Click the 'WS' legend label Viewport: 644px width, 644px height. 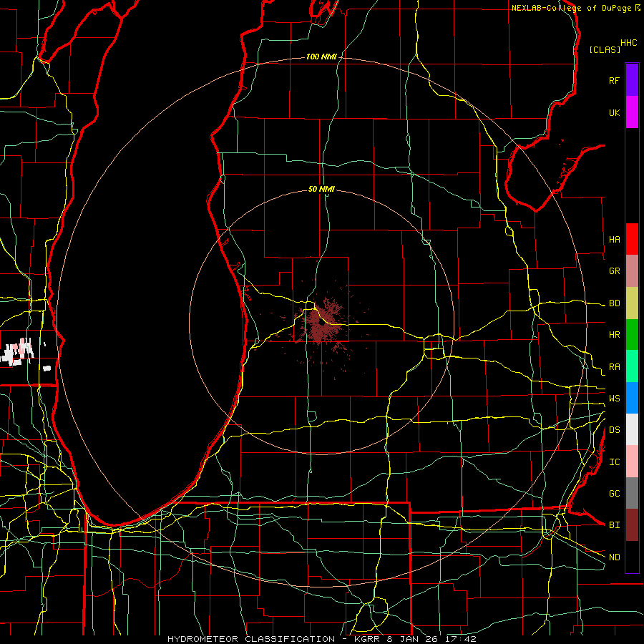click(614, 398)
